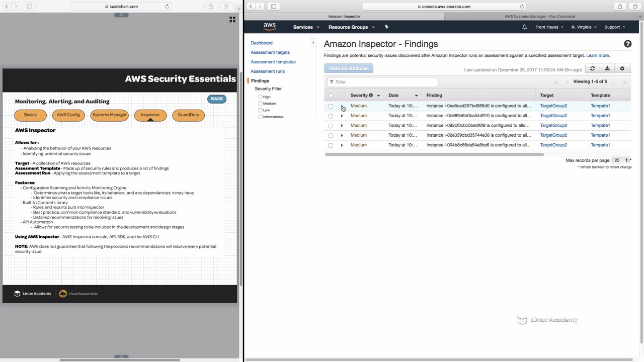Go to next page of findings

613,81
